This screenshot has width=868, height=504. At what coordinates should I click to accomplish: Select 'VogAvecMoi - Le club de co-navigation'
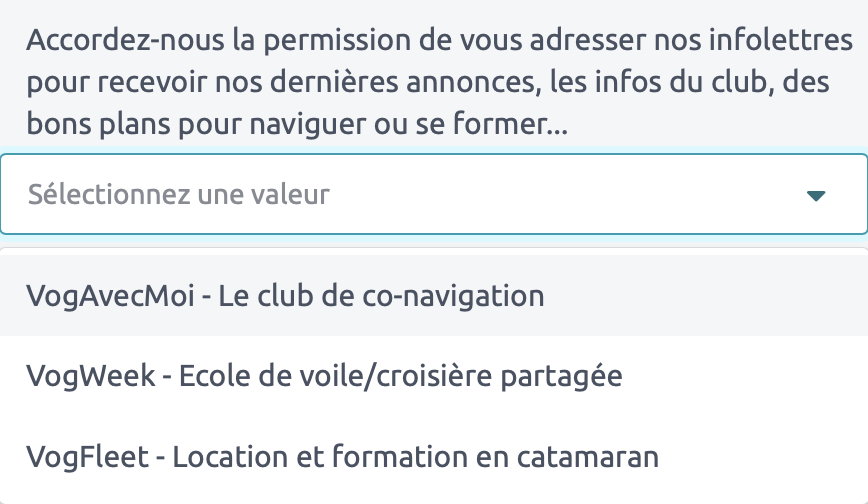286,296
